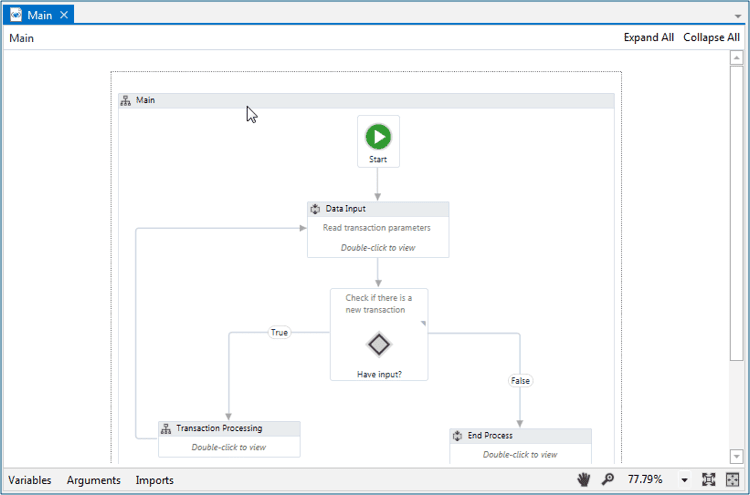Click the Main flowchart header icon
750x495 pixels.
pos(126,100)
